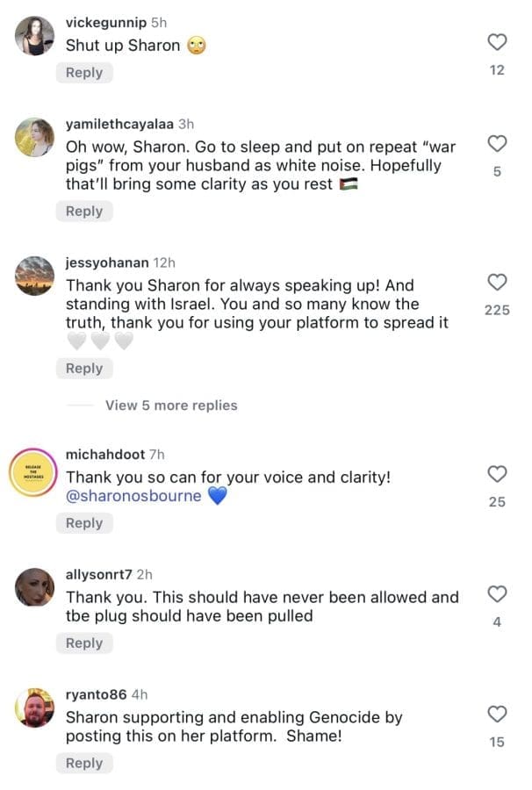
Task: Like allysonrt7's comment
Action: click(x=497, y=592)
